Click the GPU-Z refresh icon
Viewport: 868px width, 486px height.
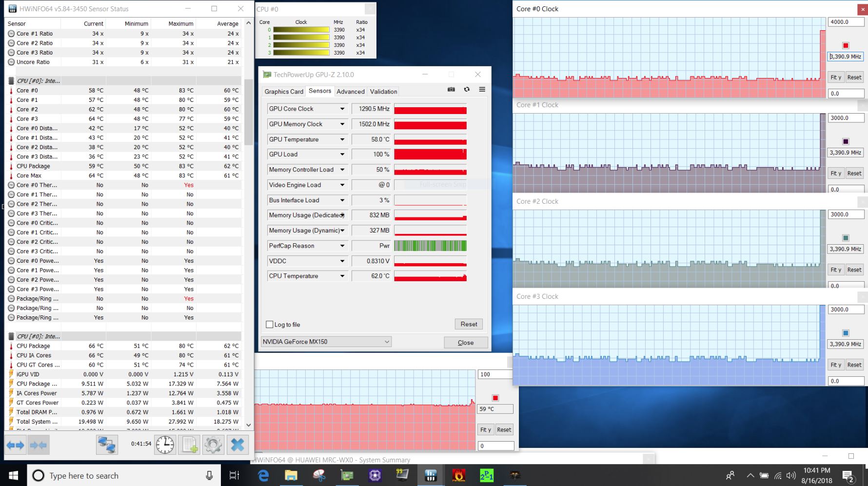(x=467, y=89)
